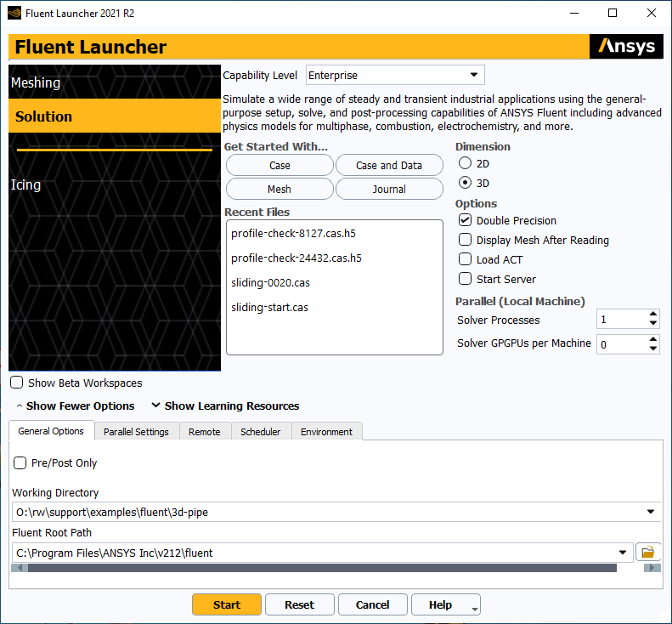Switch to the Parallel Settings tab
This screenshot has width=672, height=624.
coord(136,432)
